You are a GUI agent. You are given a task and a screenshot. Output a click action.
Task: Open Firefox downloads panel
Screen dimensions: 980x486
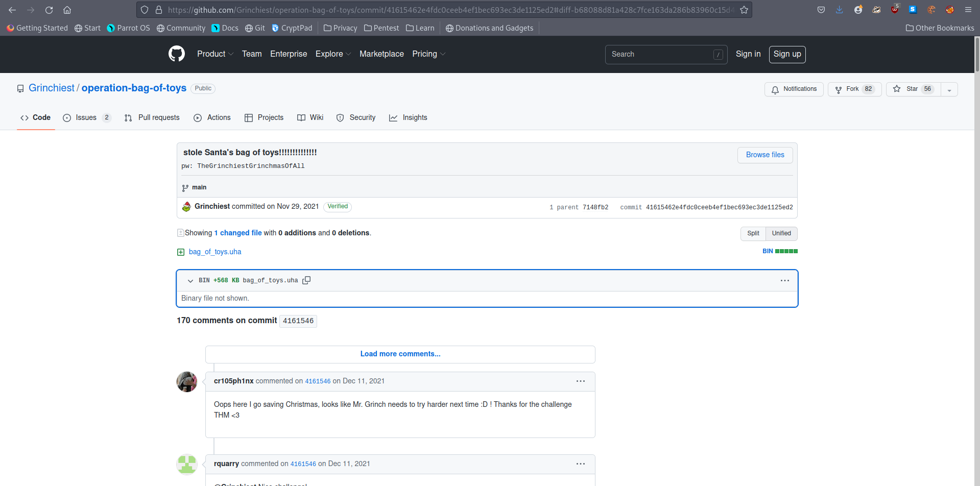[x=839, y=10]
